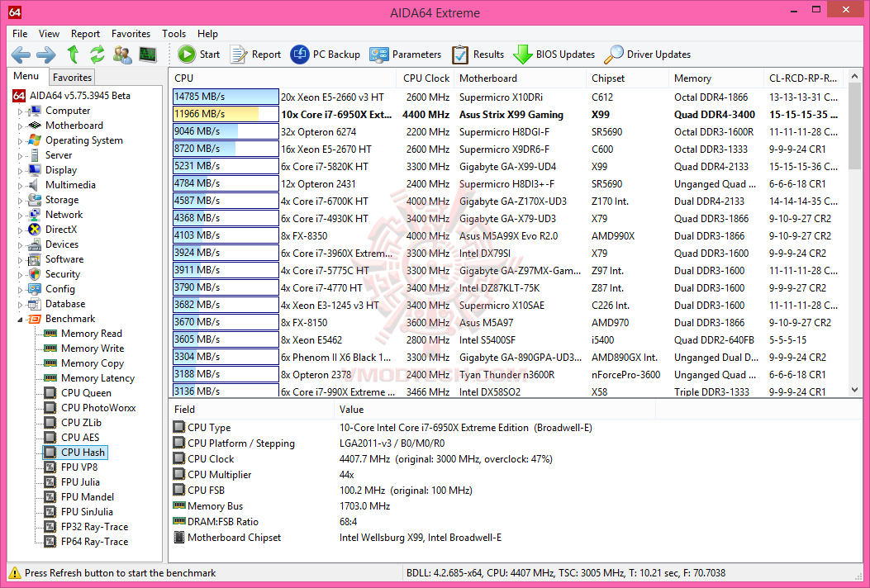Open Driver Updates magnifier icon
870x588 pixels.
coord(613,55)
